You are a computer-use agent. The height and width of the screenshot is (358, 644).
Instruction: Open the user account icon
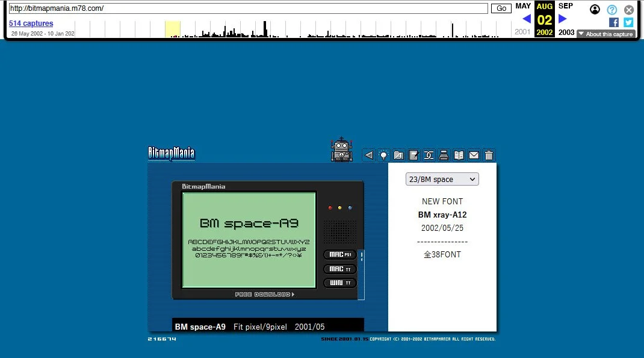pyautogui.click(x=595, y=10)
